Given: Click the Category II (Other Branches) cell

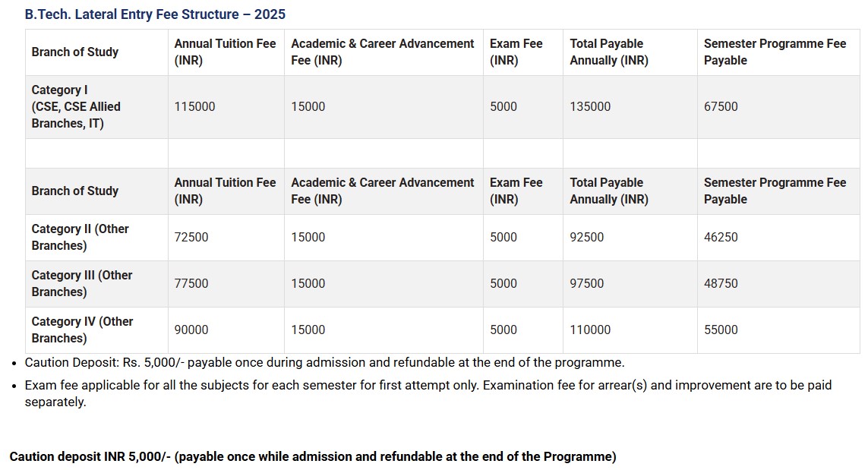Looking at the screenshot, I should (80, 237).
